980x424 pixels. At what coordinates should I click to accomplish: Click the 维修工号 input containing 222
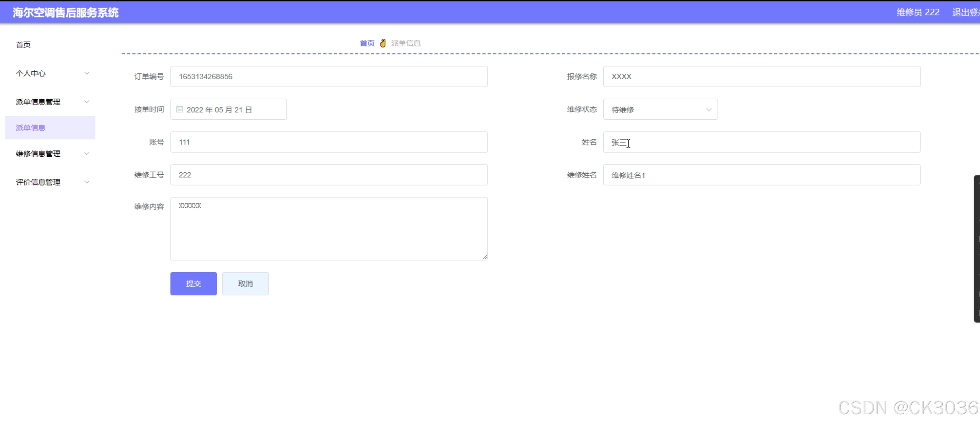click(329, 175)
